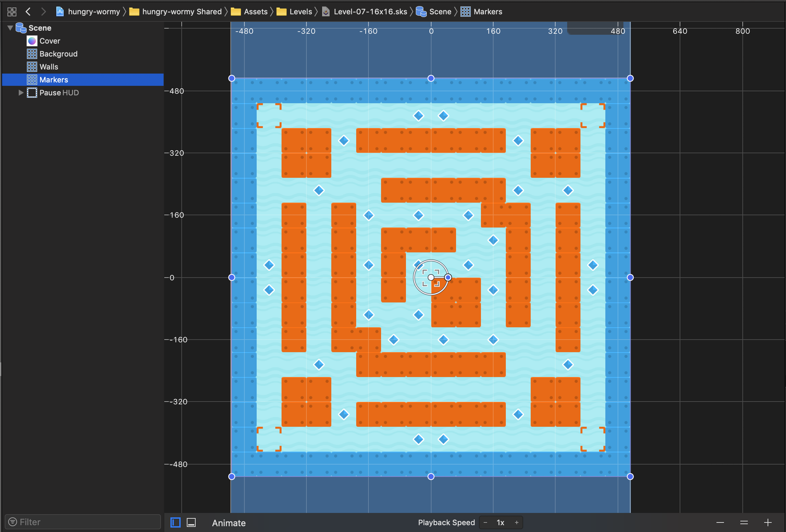Reset zoom with the equals icon
Screen dimensions: 786x532
pos(744,522)
